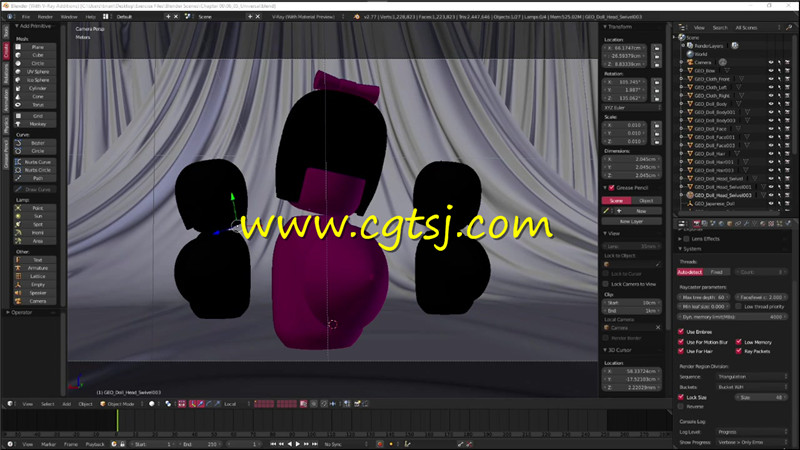Add a Speaker object
This screenshot has height=450, width=800.
35,293
